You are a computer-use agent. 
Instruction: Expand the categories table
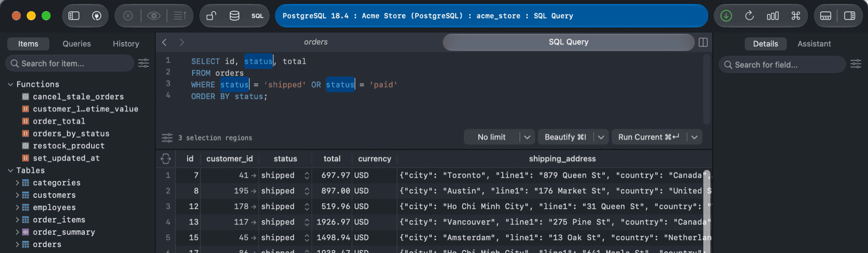tap(17, 183)
